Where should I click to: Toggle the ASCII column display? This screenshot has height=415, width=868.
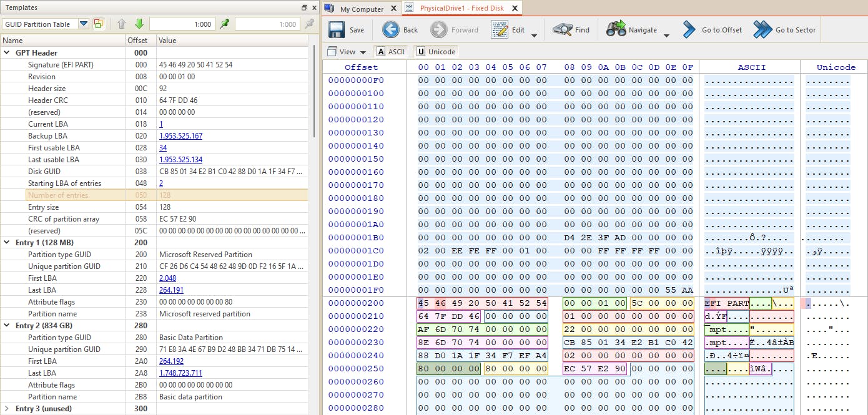390,52
